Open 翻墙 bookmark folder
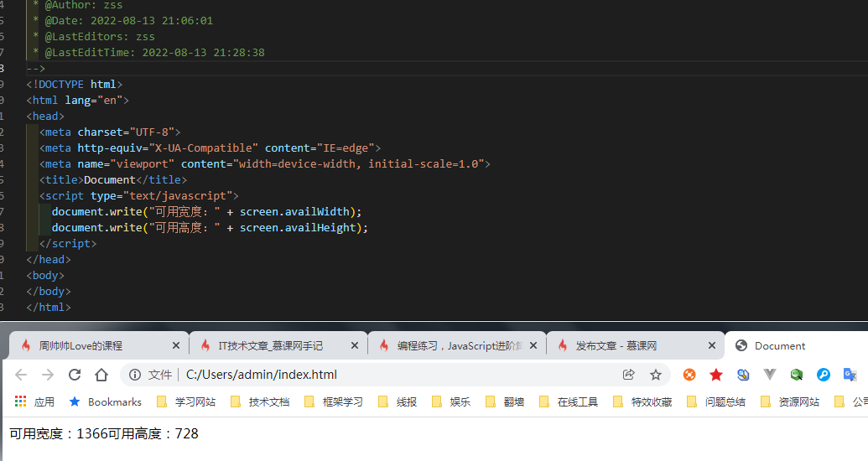The image size is (868, 461). (x=504, y=401)
